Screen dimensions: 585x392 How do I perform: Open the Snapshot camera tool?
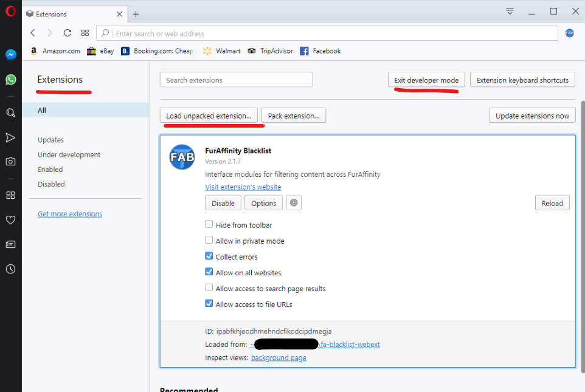tap(11, 162)
